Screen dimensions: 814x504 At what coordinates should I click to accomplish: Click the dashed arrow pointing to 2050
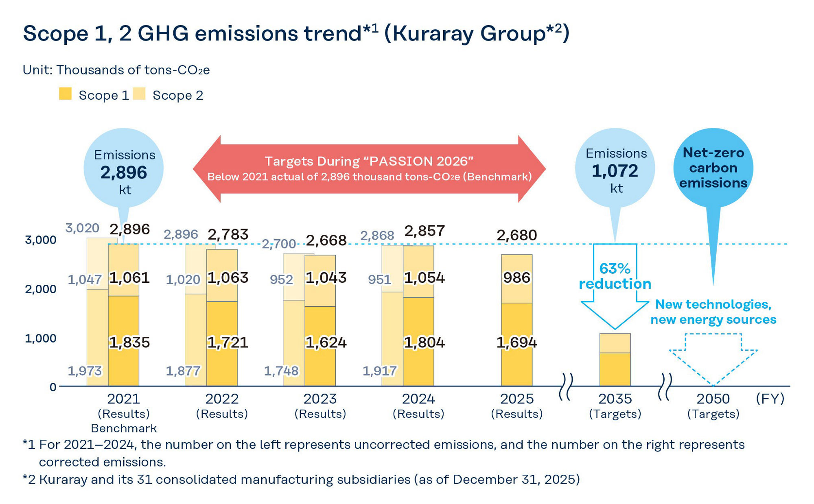(713, 360)
